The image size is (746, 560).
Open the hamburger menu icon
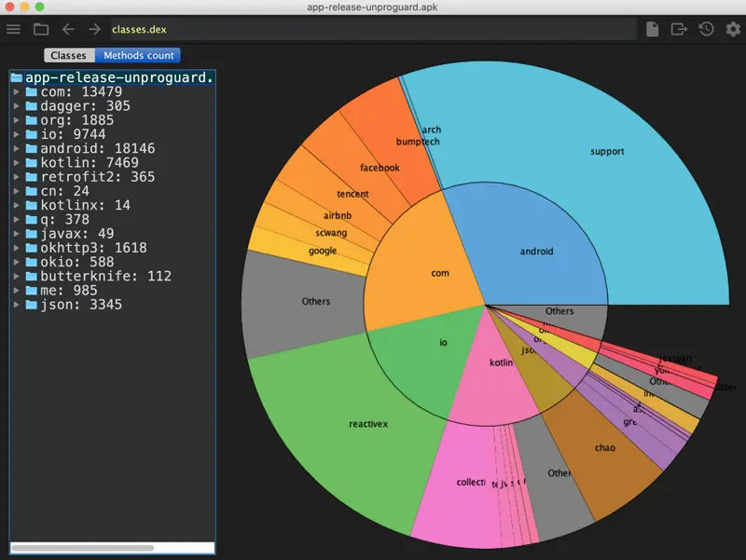(13, 30)
